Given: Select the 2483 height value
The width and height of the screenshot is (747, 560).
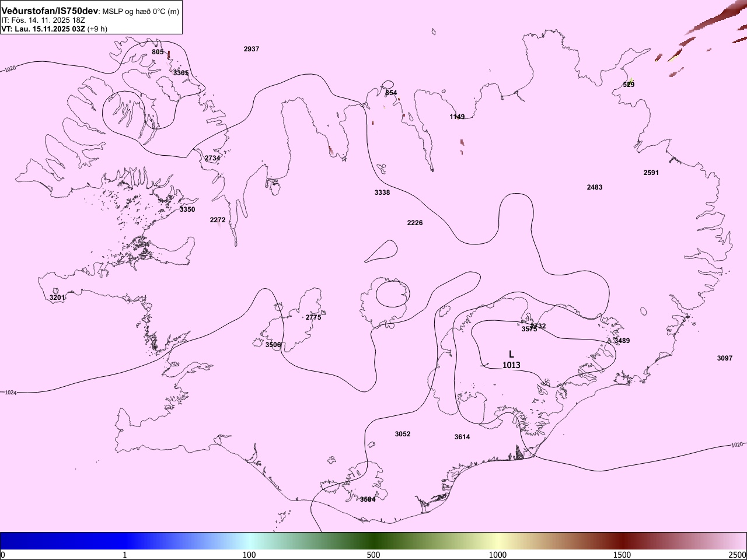Looking at the screenshot, I should tap(595, 187).
